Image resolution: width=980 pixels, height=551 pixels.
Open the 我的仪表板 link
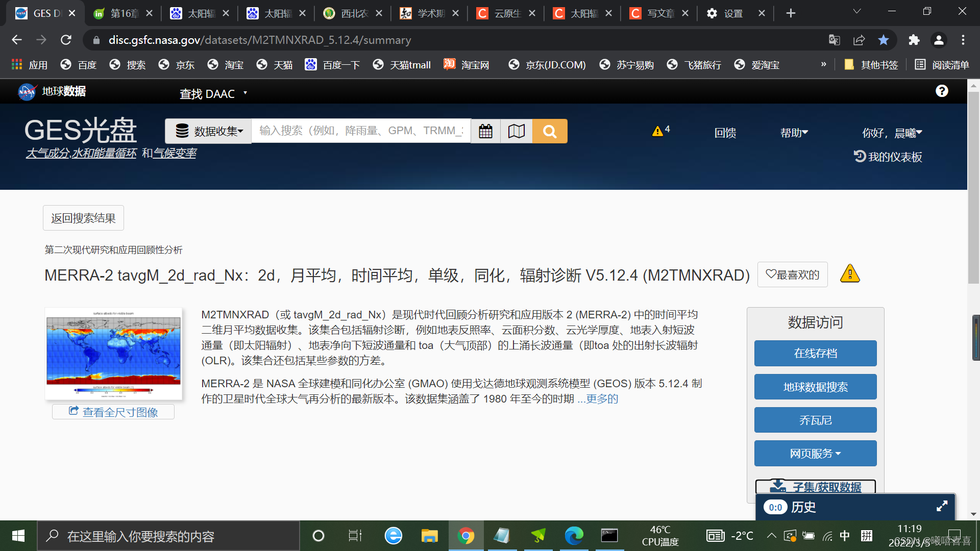point(888,157)
